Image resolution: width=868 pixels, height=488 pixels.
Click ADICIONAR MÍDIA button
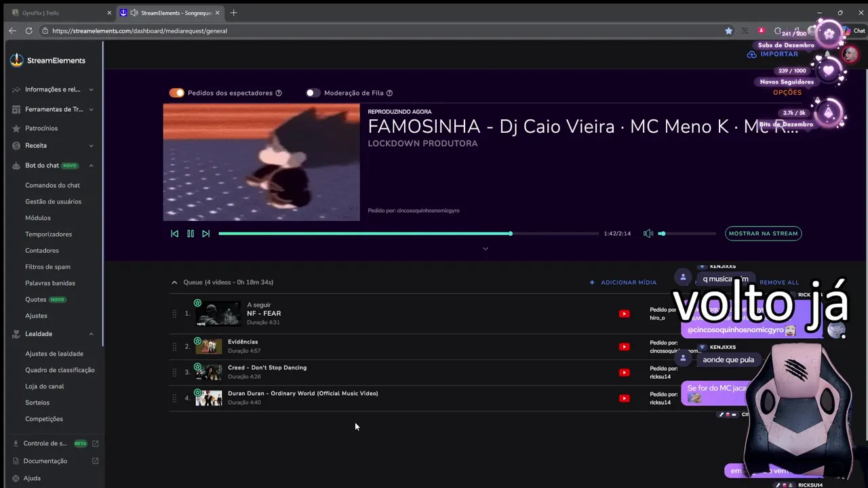click(x=623, y=282)
